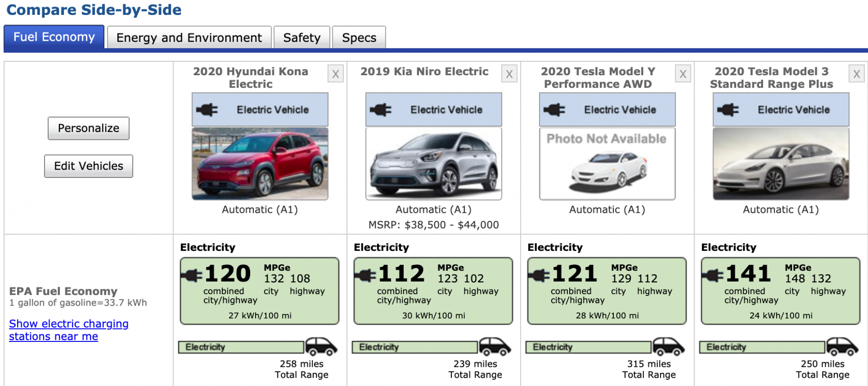This screenshot has height=386, width=868.
Task: Click the 30 kWh/100 mi value
Action: click(x=434, y=316)
